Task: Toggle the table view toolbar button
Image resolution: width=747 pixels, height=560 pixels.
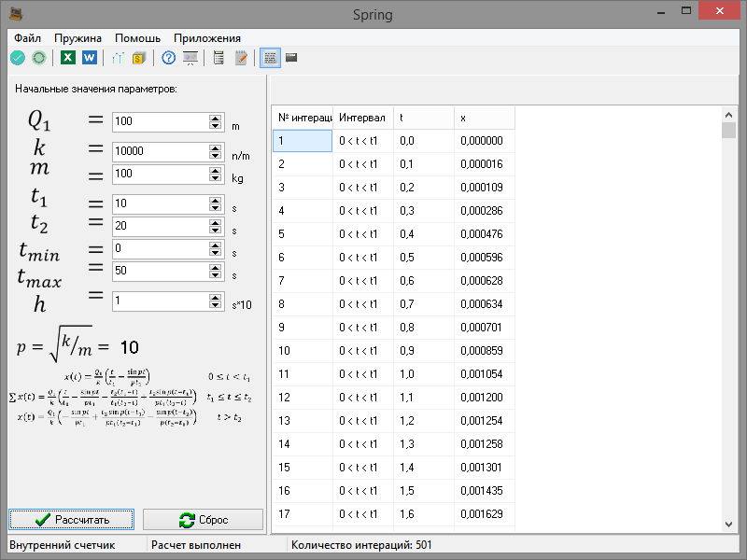Action: pos(269,58)
